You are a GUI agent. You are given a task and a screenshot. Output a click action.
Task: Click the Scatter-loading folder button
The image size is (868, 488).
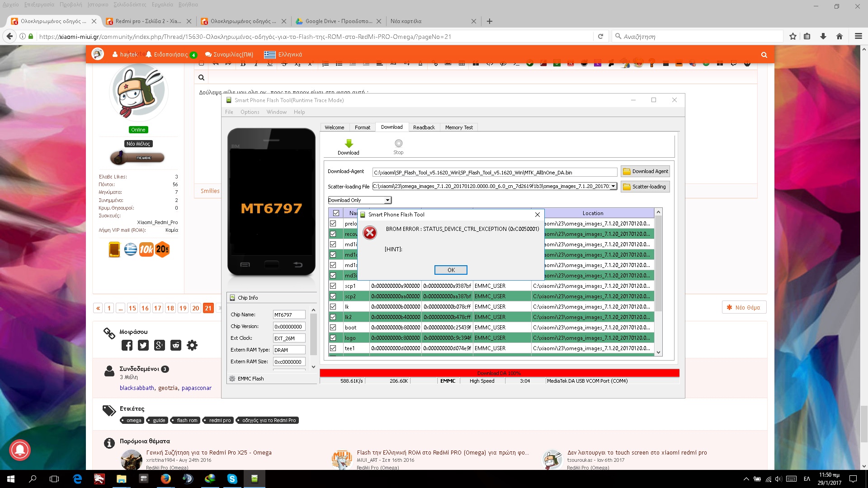pyautogui.click(x=645, y=187)
